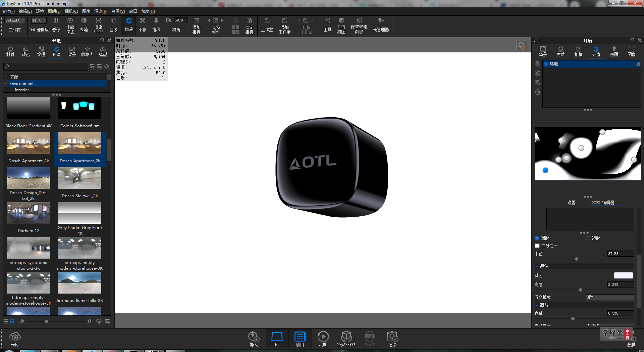Toggle the Project panel button
This screenshot has height=352, width=644.
(300, 339)
